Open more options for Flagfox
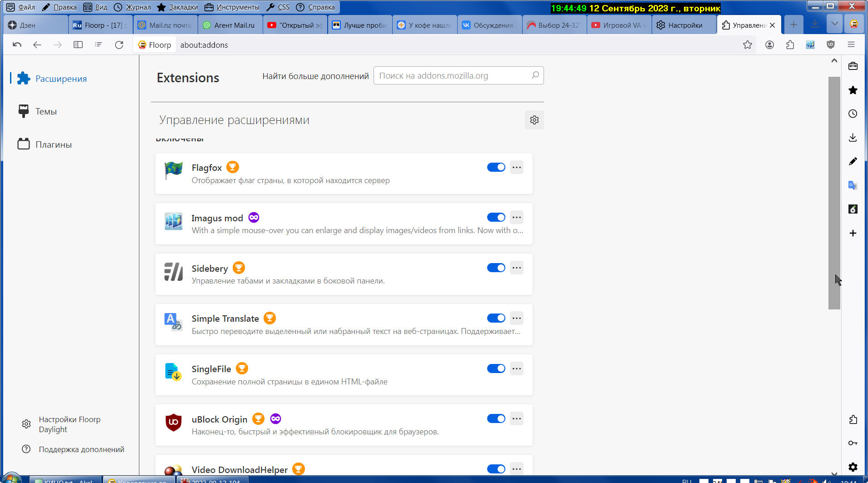Image resolution: width=868 pixels, height=483 pixels. tap(517, 167)
